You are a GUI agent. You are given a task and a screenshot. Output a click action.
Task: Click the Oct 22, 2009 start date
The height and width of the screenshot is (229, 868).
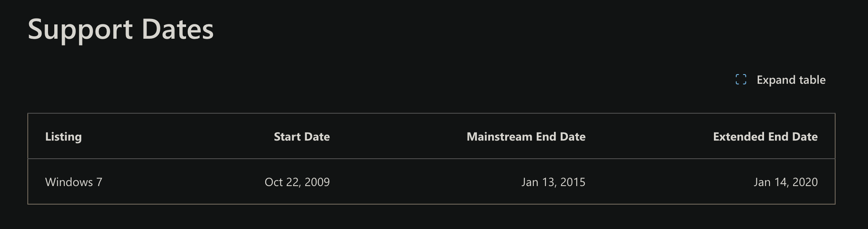coord(297,182)
